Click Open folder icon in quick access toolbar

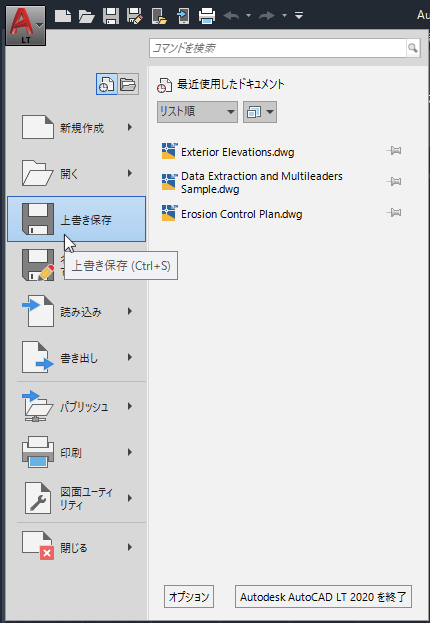click(x=86, y=16)
